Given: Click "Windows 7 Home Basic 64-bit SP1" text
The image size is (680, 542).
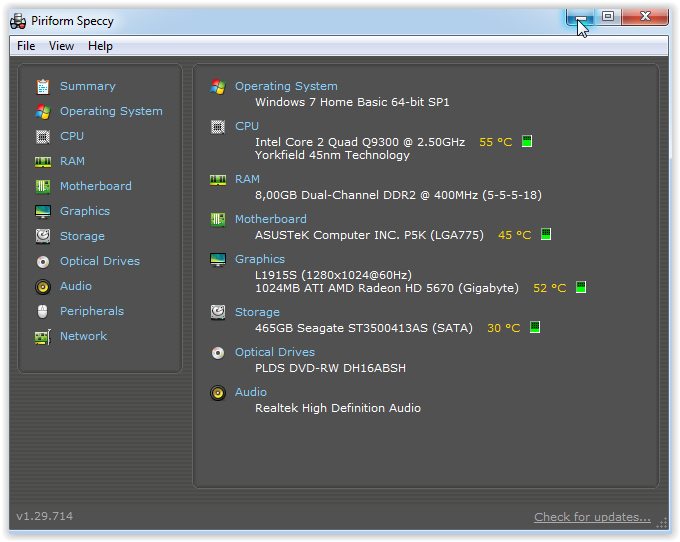Looking at the screenshot, I should coord(353,102).
